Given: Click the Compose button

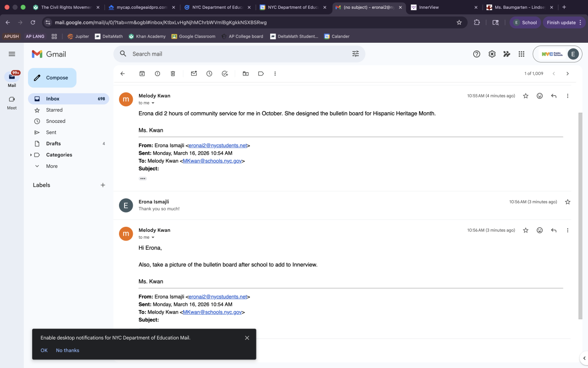Looking at the screenshot, I should [52, 78].
